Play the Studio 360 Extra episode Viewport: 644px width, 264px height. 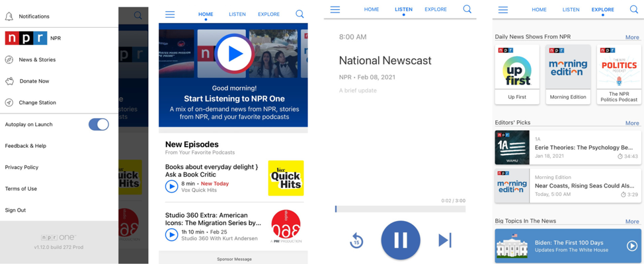click(x=171, y=234)
